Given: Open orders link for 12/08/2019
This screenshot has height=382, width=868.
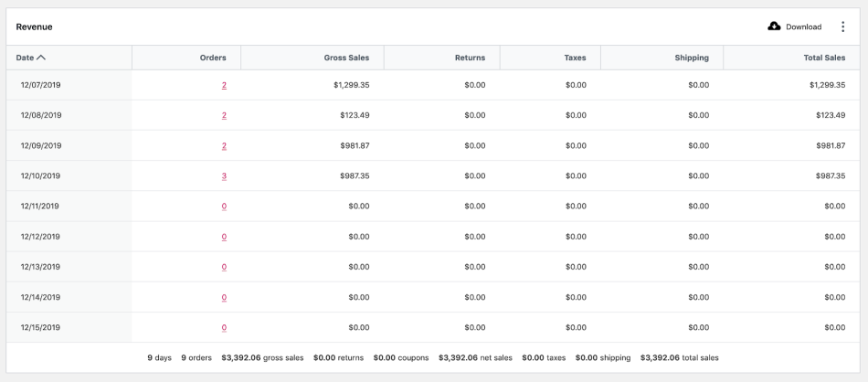Looking at the screenshot, I should [x=224, y=115].
